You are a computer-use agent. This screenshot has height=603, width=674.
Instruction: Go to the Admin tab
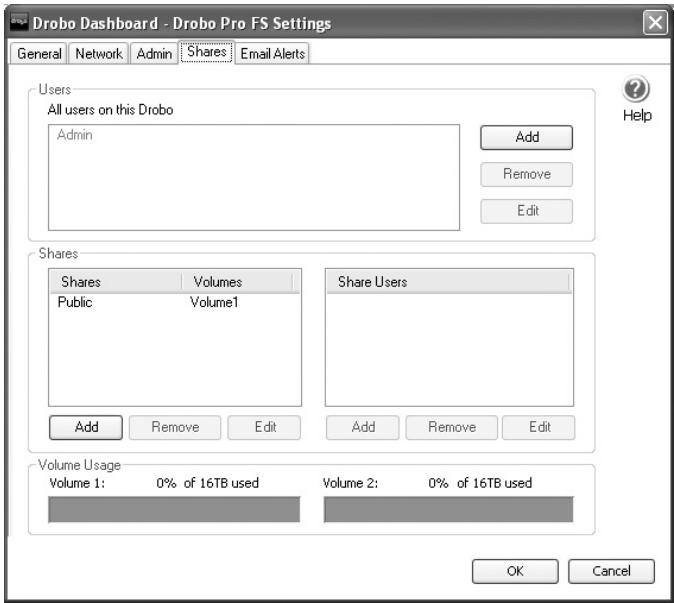click(x=154, y=54)
